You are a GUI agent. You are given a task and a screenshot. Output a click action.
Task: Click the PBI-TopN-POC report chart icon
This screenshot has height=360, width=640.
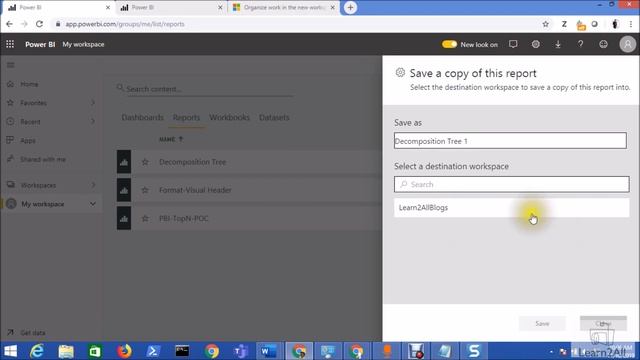pyautogui.click(x=124, y=219)
